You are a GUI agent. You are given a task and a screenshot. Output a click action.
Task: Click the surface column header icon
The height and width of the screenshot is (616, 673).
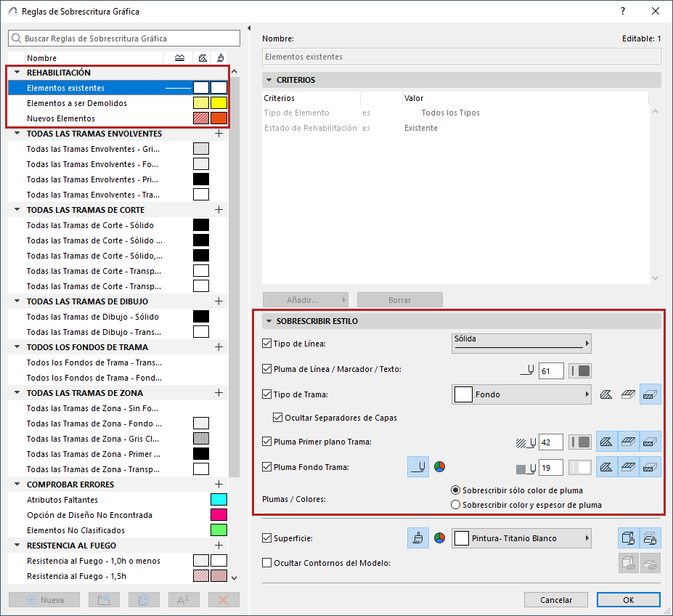click(220, 58)
